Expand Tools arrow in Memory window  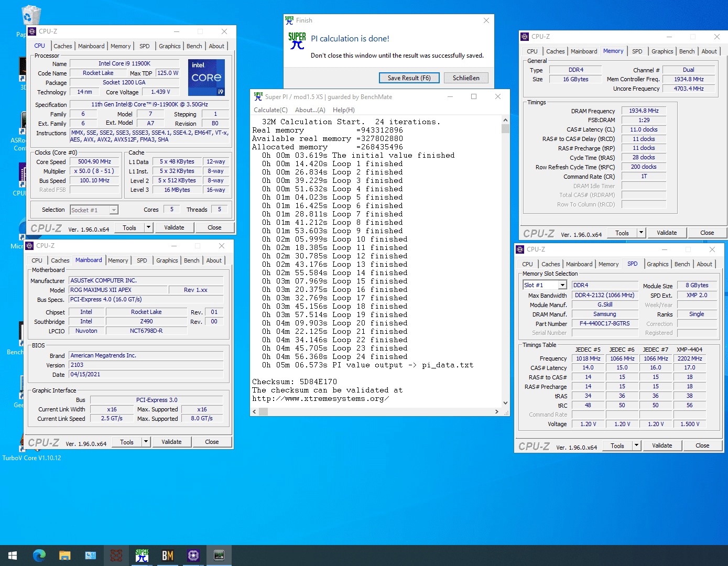click(642, 233)
